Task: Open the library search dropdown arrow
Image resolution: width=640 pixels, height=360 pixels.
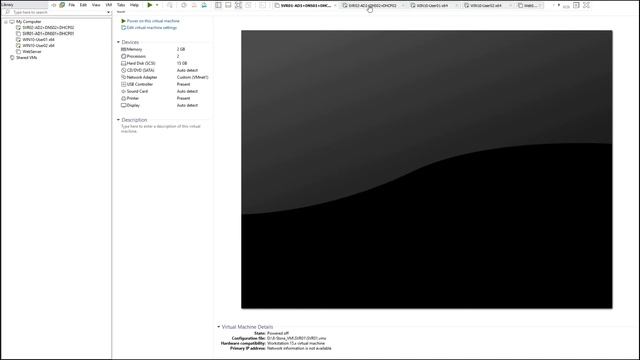Action: (x=109, y=12)
